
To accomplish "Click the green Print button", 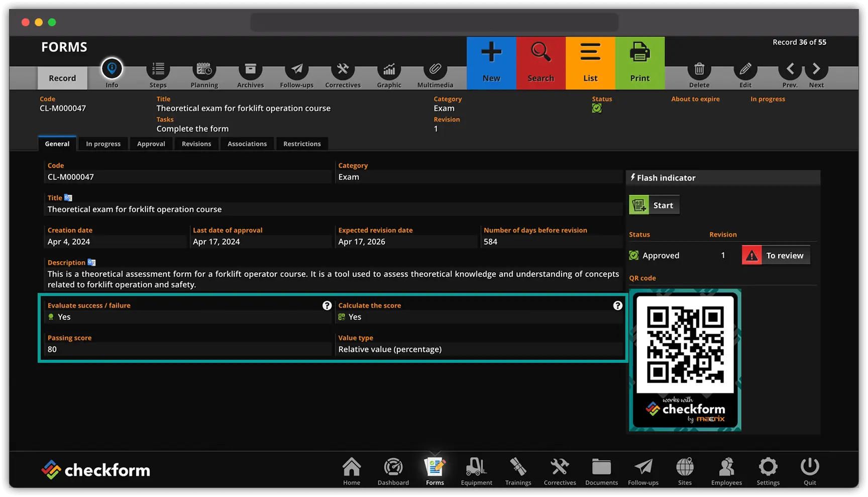I will pos(640,63).
